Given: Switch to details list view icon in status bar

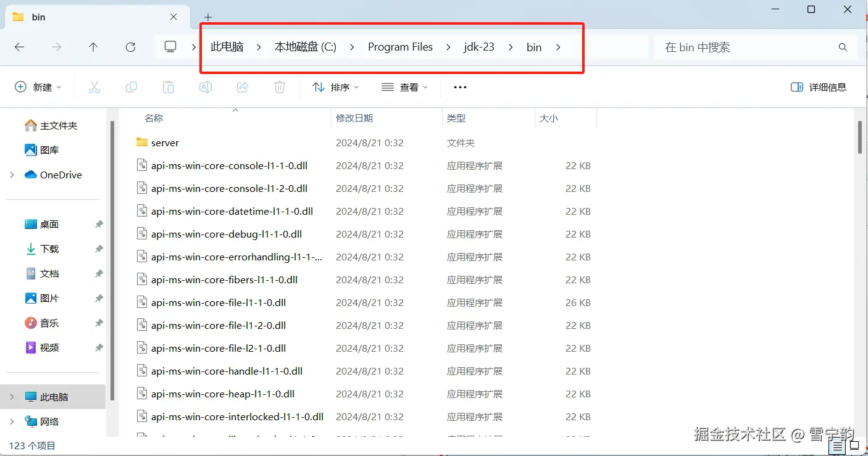Looking at the screenshot, I should 837,446.
